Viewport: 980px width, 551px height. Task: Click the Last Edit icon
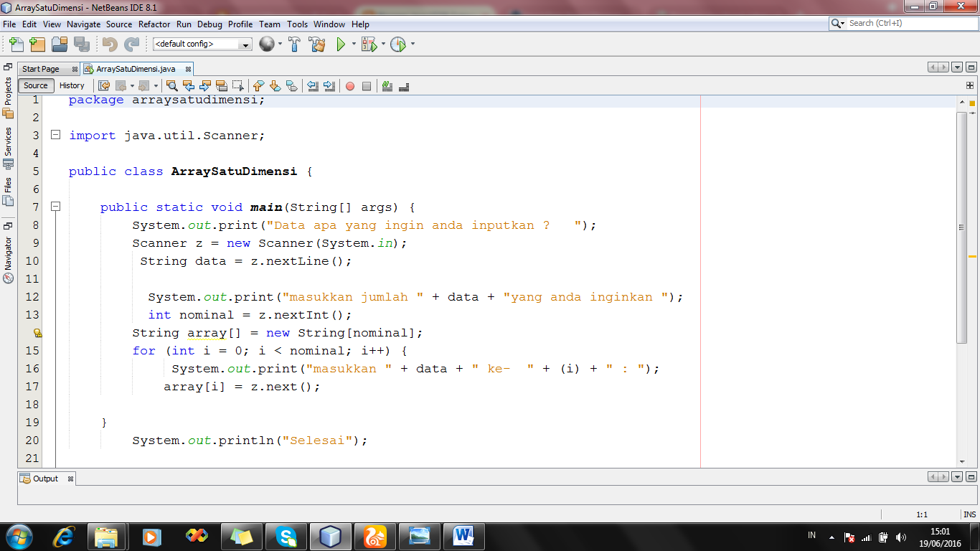tap(104, 86)
